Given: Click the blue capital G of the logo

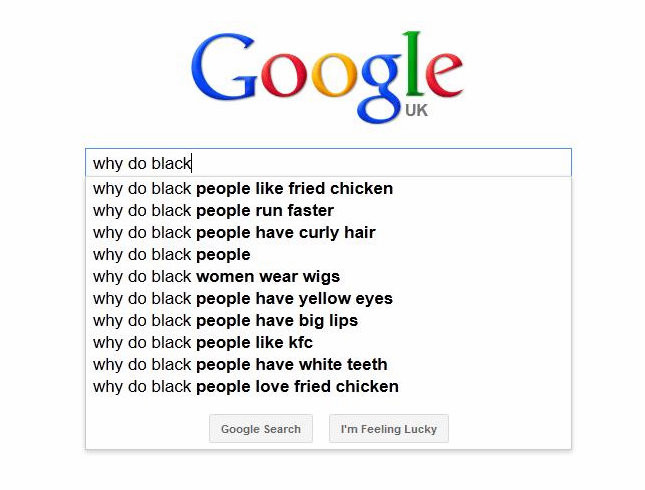Looking at the screenshot, I should point(224,67).
